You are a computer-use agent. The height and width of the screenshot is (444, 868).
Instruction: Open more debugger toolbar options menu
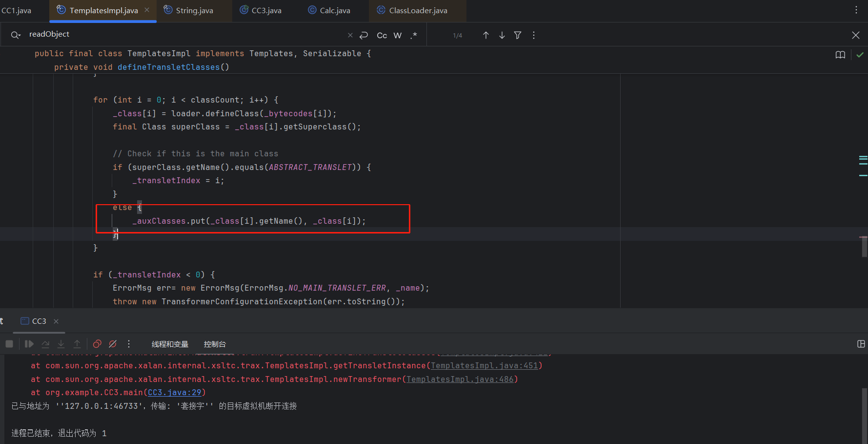[129, 344]
